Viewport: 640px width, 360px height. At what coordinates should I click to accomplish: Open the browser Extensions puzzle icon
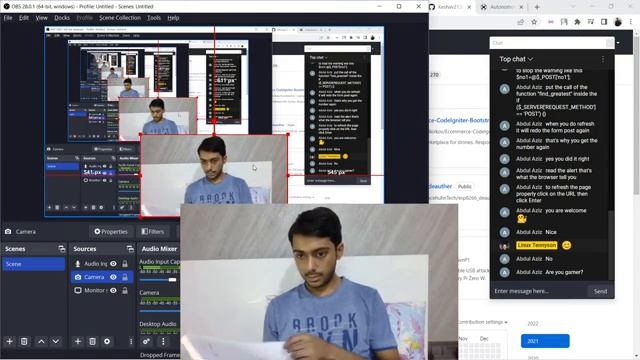point(577,22)
